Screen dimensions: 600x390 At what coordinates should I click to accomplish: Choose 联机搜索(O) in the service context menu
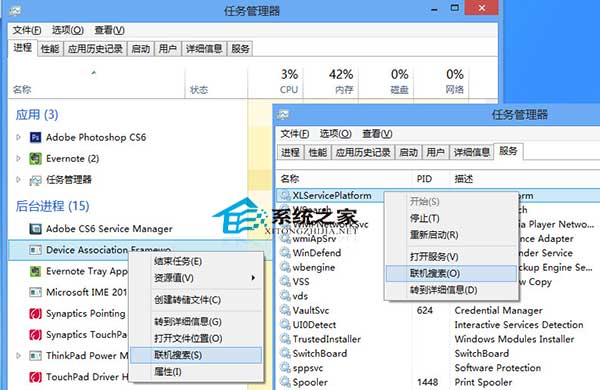pyautogui.click(x=452, y=274)
